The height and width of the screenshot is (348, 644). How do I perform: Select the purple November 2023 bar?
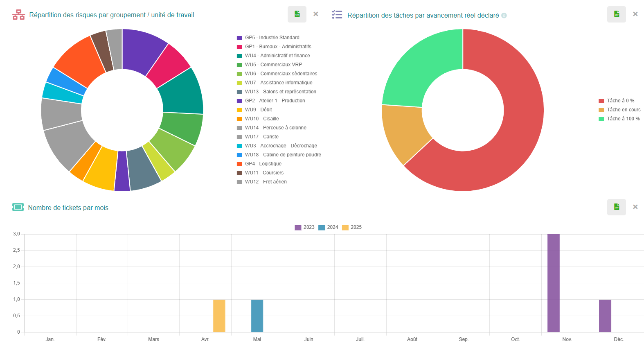[554, 283]
